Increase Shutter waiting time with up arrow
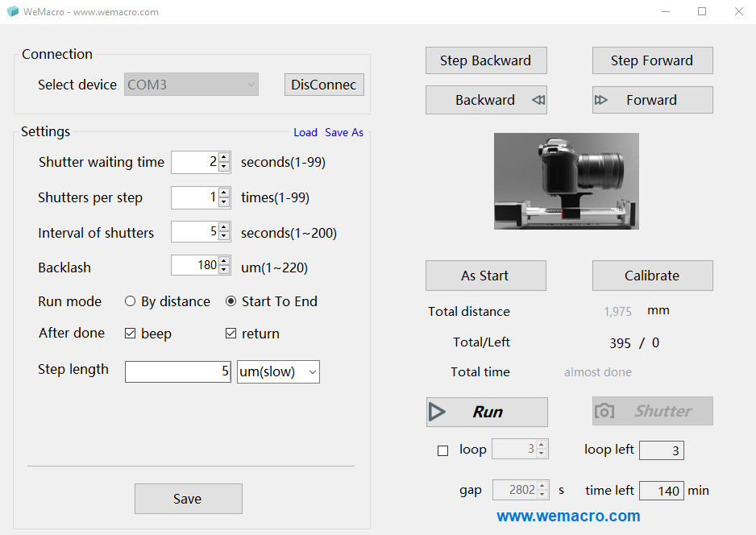Screen dimensions: 756x535 coord(224,158)
